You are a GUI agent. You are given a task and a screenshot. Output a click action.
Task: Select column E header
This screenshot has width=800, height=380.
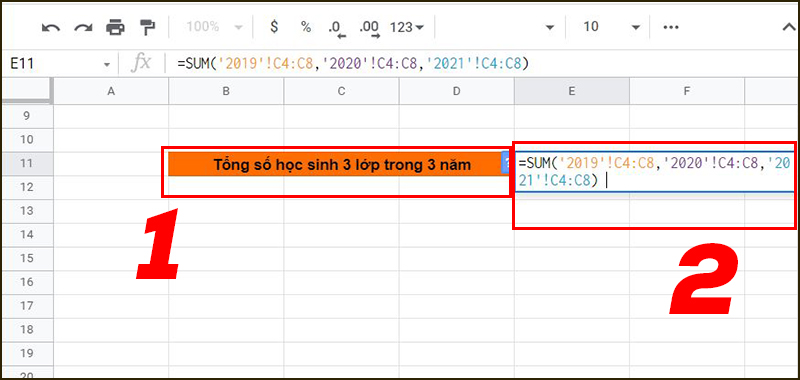pyautogui.click(x=572, y=91)
